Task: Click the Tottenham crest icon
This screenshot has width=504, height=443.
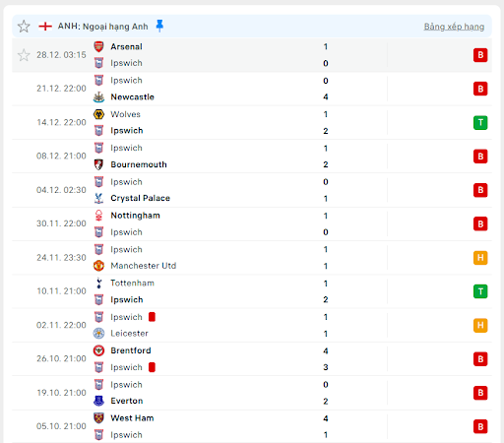Action: tap(98, 283)
